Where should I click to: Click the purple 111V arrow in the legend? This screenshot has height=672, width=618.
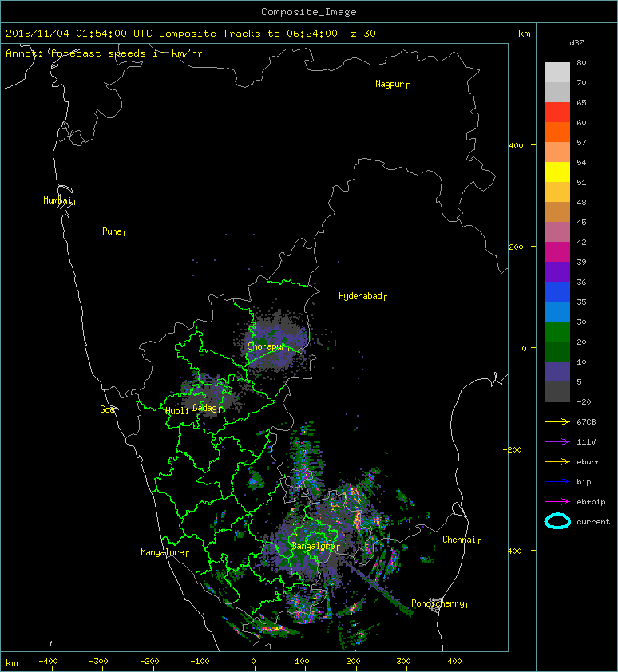(557, 441)
